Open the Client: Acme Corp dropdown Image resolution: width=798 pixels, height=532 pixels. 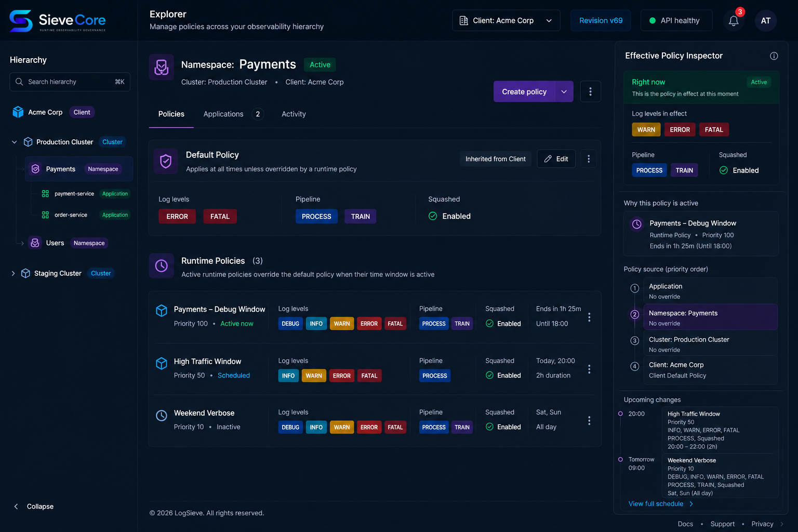(506, 21)
